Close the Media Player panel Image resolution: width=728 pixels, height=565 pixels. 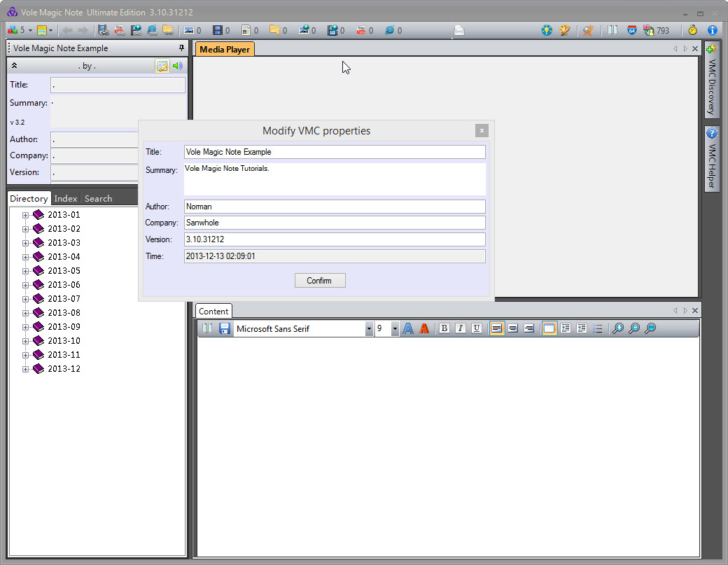click(x=695, y=49)
